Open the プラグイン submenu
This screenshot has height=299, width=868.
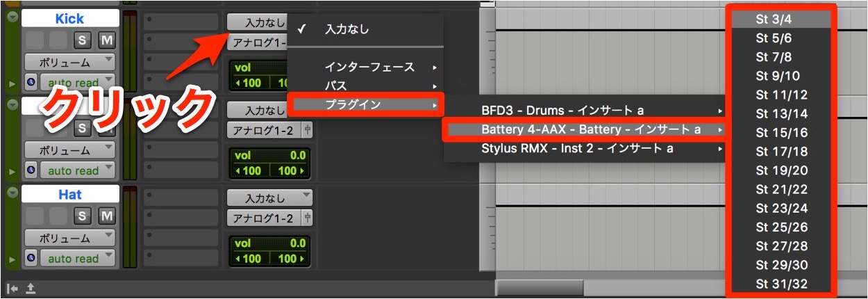(x=365, y=105)
